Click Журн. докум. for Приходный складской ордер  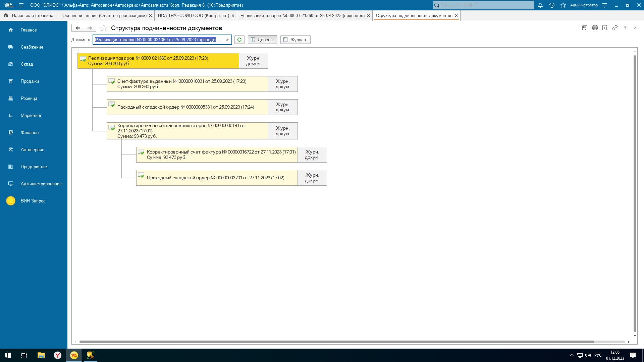click(312, 178)
